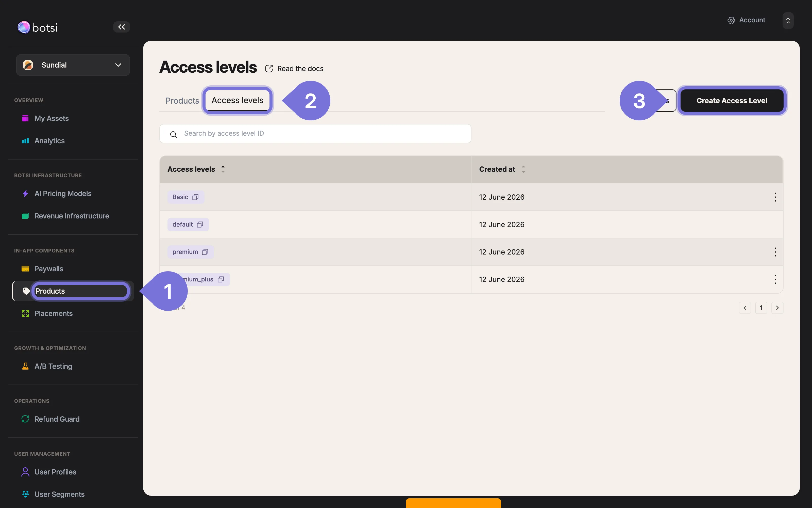Select the Access levels tab
The width and height of the screenshot is (812, 508).
[x=237, y=101]
